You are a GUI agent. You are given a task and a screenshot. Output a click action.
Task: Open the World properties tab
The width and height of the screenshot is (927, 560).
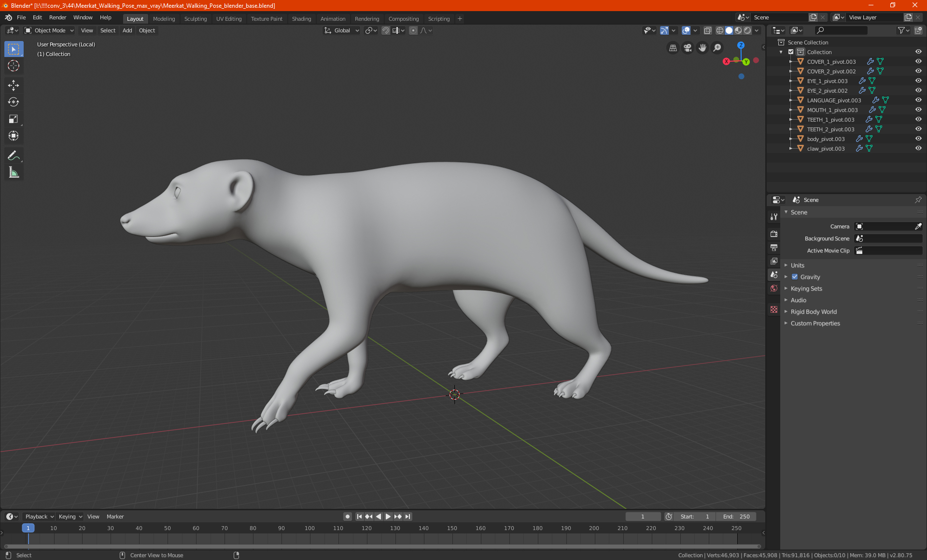tap(774, 288)
